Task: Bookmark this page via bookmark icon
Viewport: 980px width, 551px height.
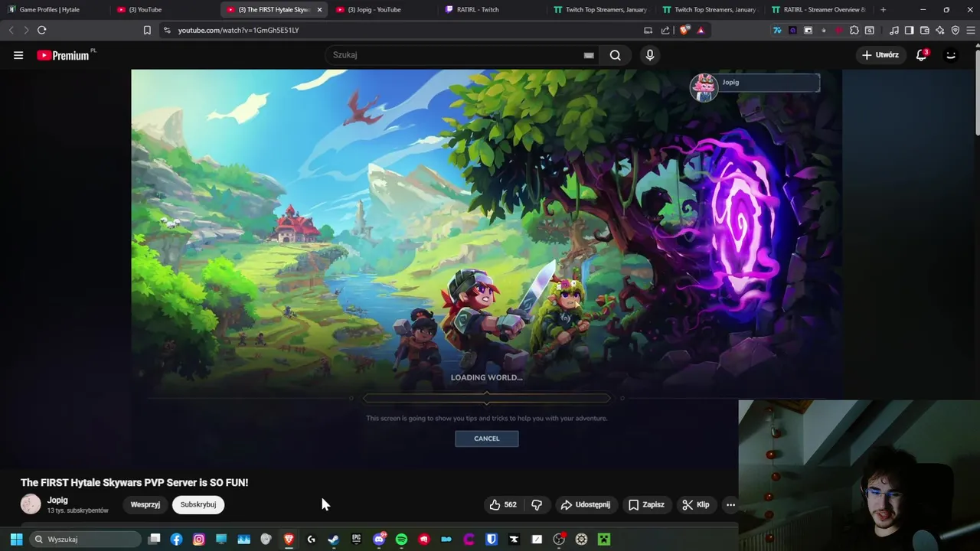Action: coord(147,30)
